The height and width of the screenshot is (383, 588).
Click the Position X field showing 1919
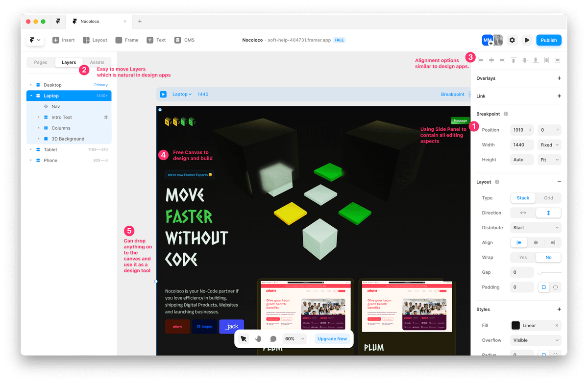coord(522,130)
